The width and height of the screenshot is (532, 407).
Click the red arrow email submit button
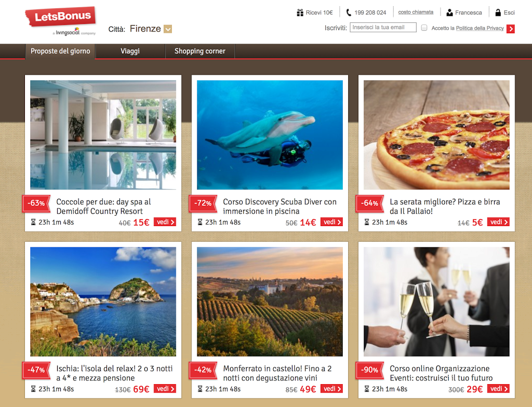(510, 29)
